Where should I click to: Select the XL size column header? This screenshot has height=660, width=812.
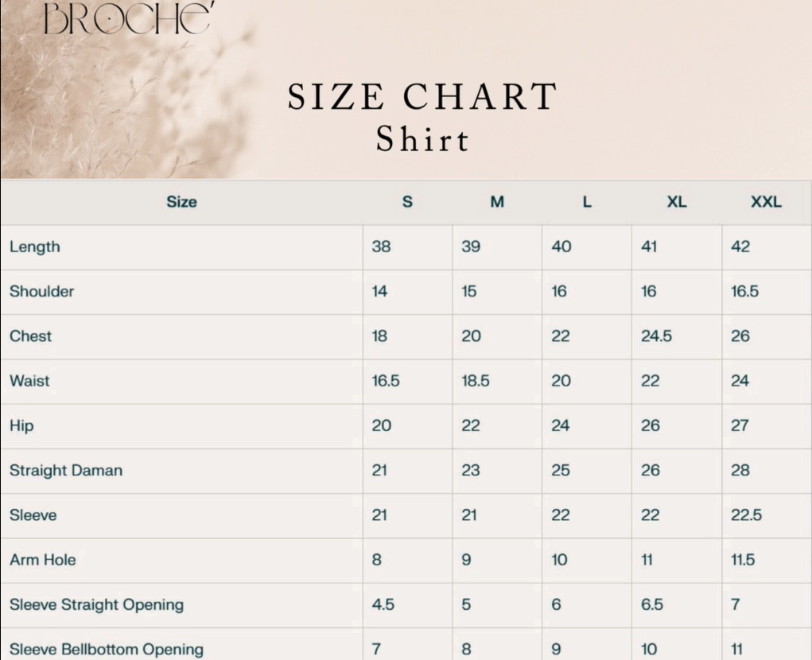(x=677, y=202)
